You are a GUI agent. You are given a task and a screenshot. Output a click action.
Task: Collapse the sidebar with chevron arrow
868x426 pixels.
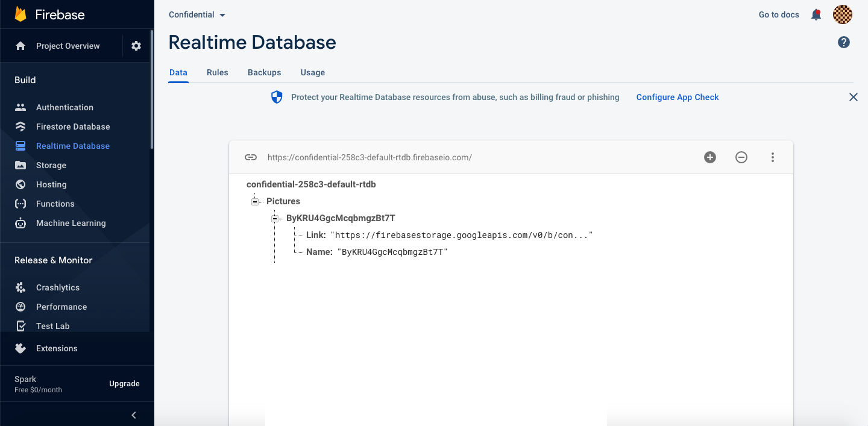134,415
